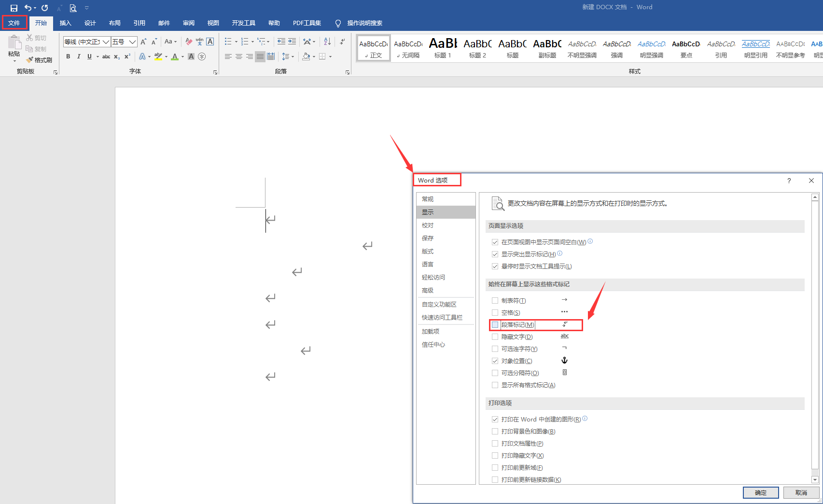Image resolution: width=823 pixels, height=504 pixels.
Task: Toggle 在页面视图中显示页面间空白 checkbox
Action: pyautogui.click(x=495, y=242)
